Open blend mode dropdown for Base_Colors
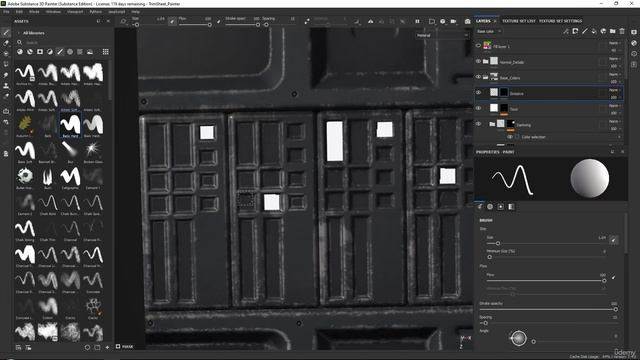Image resolution: width=640 pixels, height=360 pixels. click(615, 74)
